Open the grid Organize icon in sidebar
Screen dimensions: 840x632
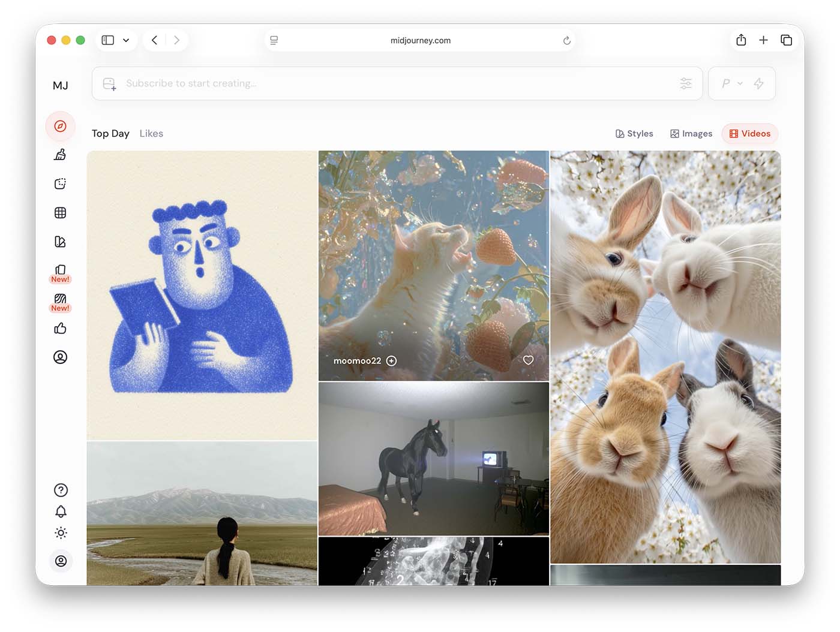point(60,213)
